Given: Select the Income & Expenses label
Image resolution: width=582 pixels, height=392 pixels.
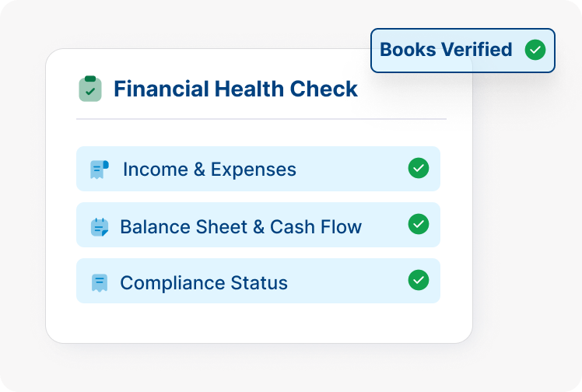Looking at the screenshot, I should [x=209, y=170].
